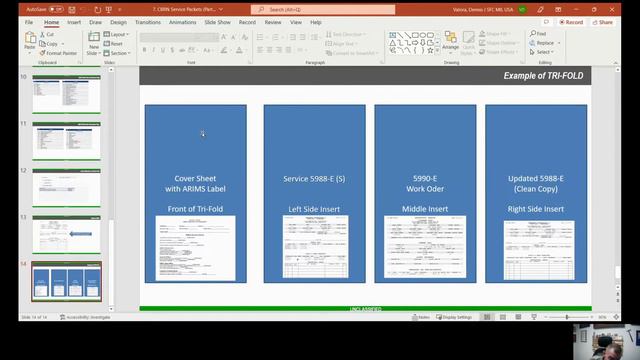Screen dimensions: 640x360
Task: Toggle the AutoSave switch
Action: (56, 9)
